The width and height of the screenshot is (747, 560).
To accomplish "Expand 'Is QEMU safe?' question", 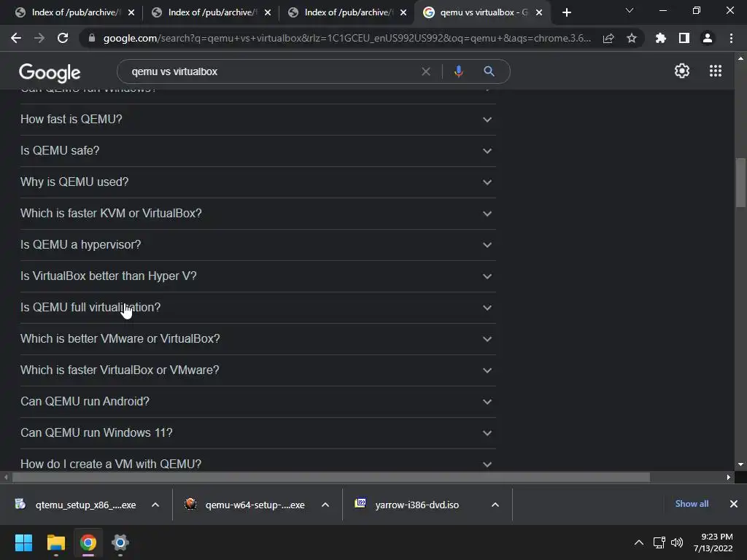I will click(x=258, y=151).
